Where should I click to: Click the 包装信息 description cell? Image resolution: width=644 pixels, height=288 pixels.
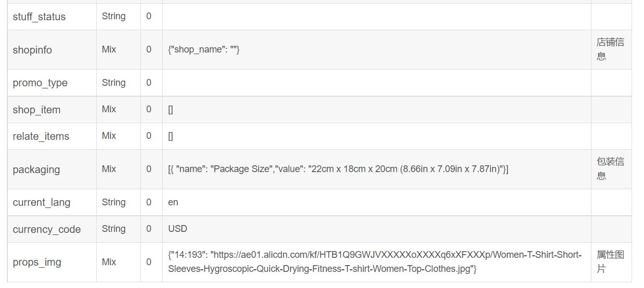610,169
